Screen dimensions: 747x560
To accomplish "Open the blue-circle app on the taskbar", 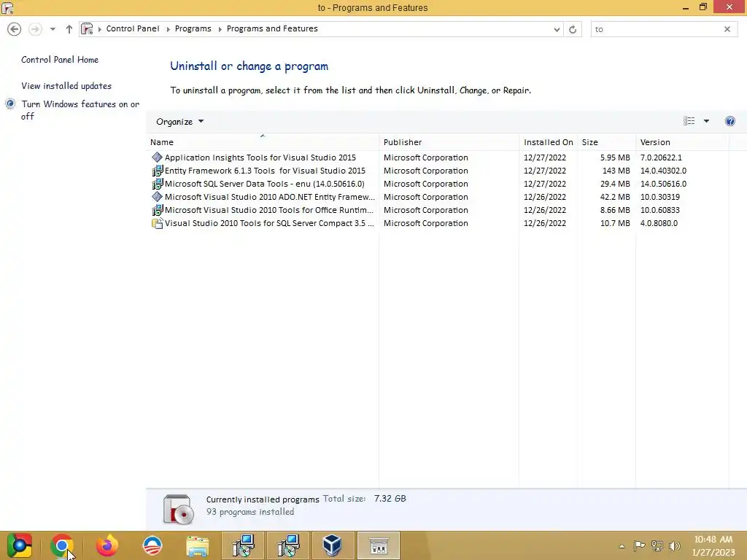I will coord(152,545).
